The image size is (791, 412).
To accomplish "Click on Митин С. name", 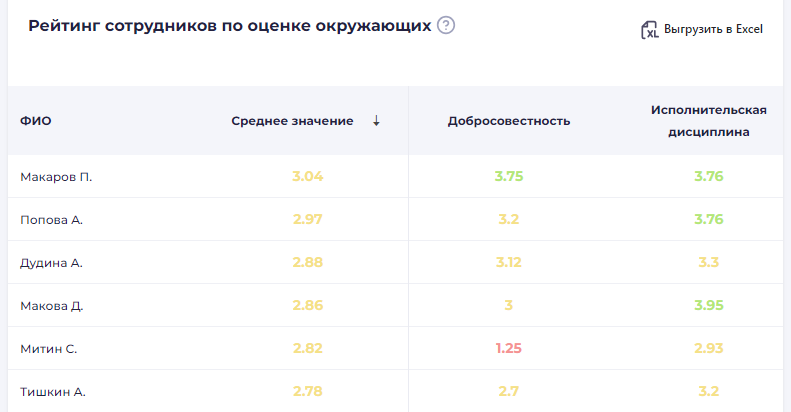I will coord(49,349).
